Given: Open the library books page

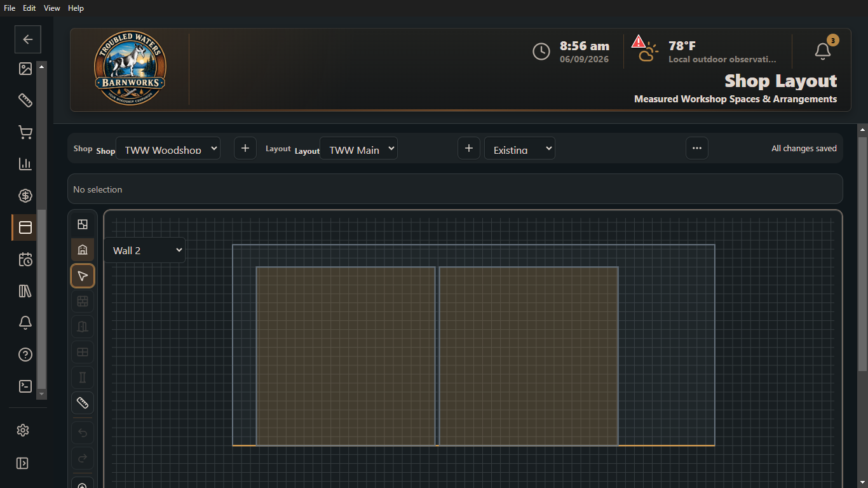Looking at the screenshot, I should pos(25,291).
